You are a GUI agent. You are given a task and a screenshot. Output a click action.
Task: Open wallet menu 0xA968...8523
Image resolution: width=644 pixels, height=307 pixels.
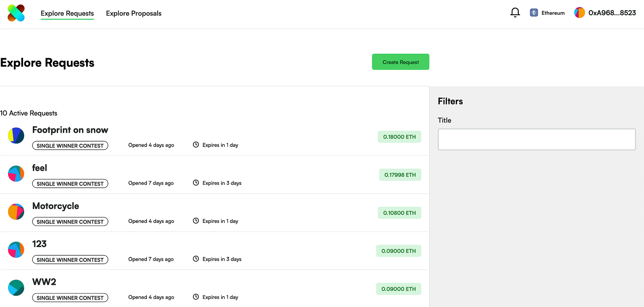[x=612, y=13]
